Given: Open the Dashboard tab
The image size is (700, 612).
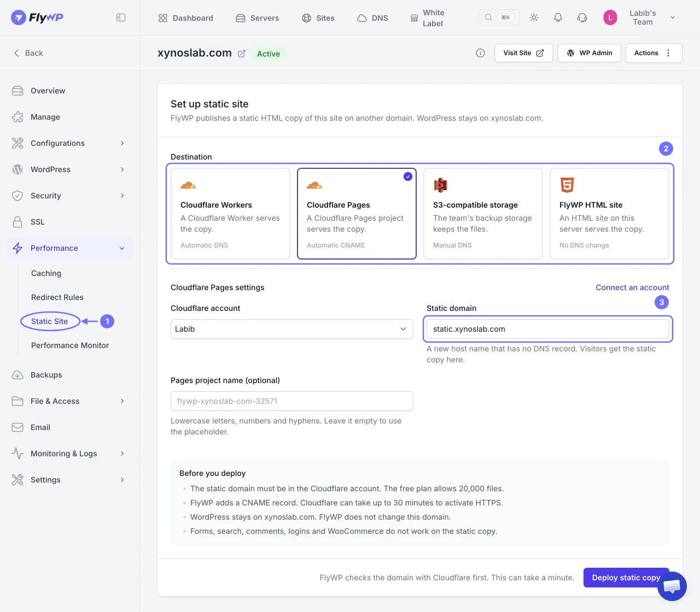Looking at the screenshot, I should pos(185,18).
